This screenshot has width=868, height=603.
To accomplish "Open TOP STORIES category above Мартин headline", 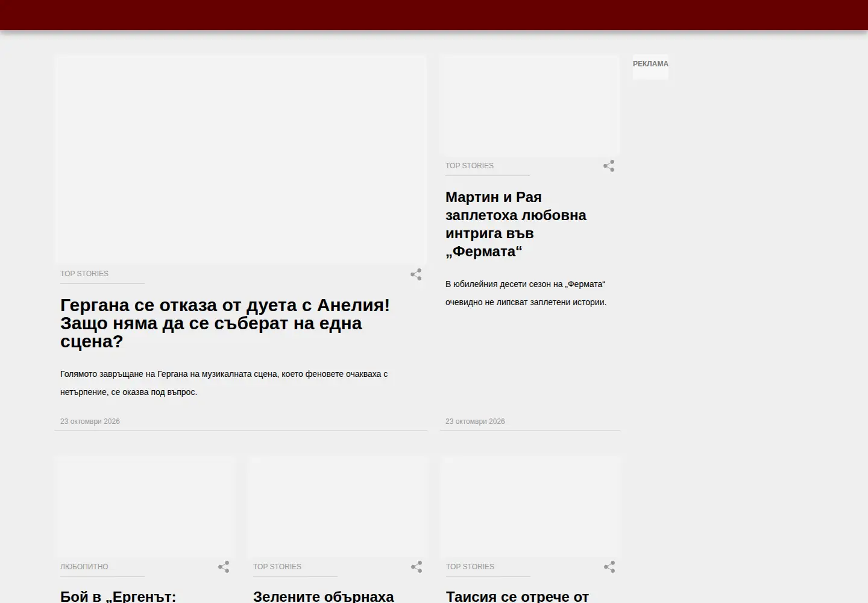I will click(470, 166).
